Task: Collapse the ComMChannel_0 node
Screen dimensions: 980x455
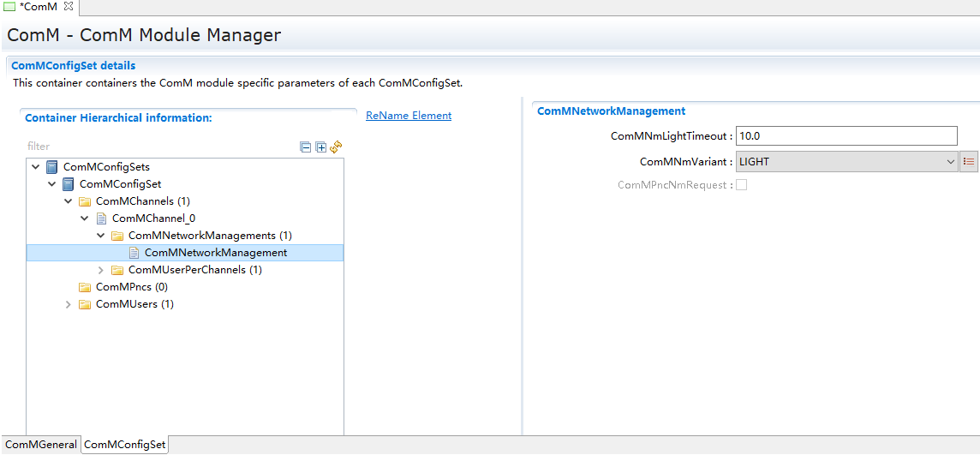Action: 85,219
